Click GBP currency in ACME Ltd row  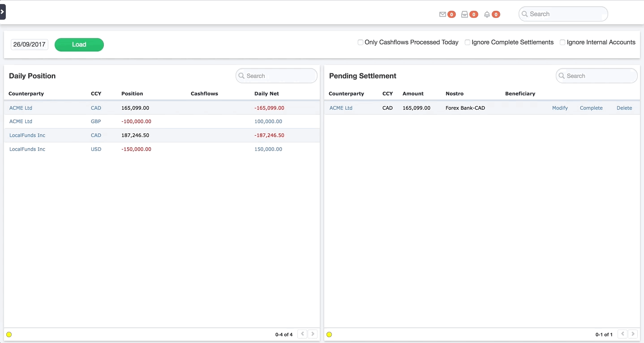coord(96,121)
